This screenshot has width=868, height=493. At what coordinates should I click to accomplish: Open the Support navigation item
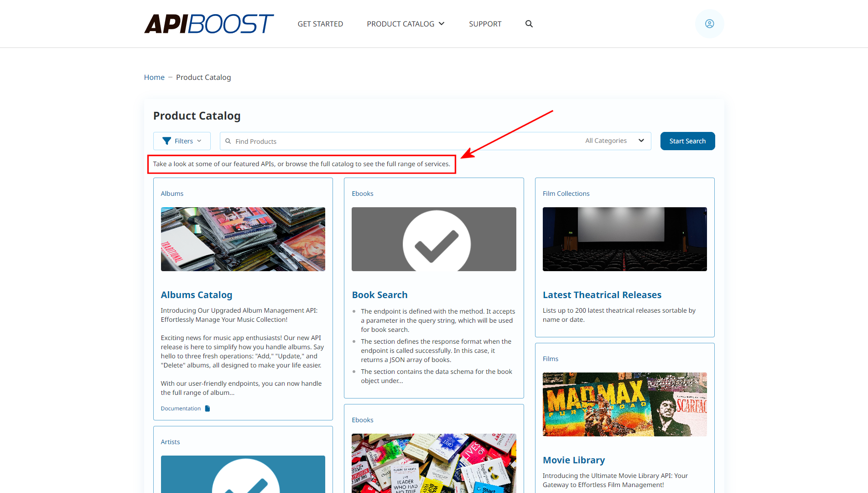(x=485, y=24)
